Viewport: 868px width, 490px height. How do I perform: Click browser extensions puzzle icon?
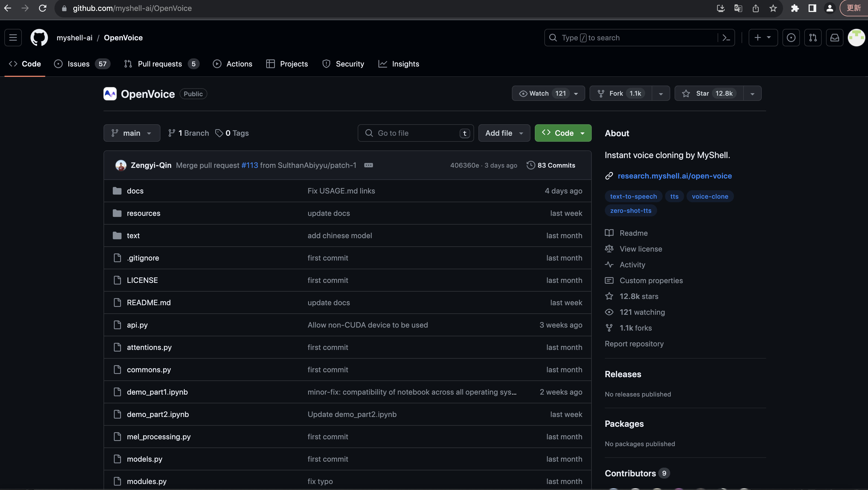pyautogui.click(x=795, y=8)
